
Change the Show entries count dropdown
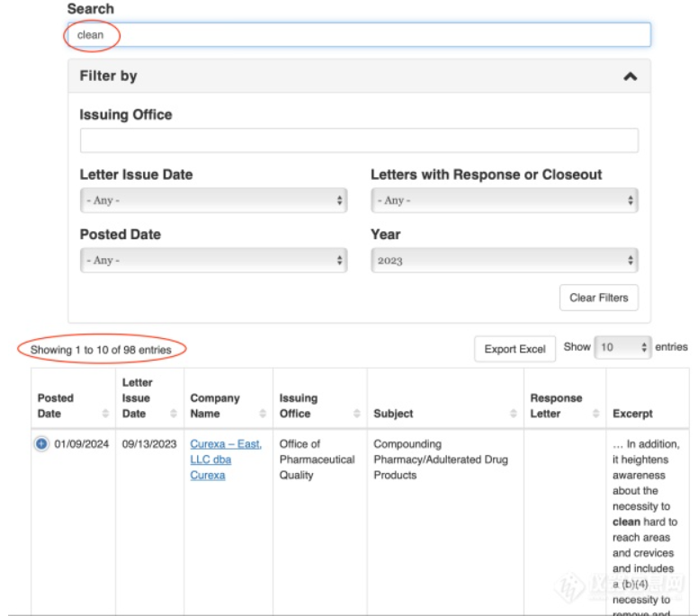click(x=622, y=347)
